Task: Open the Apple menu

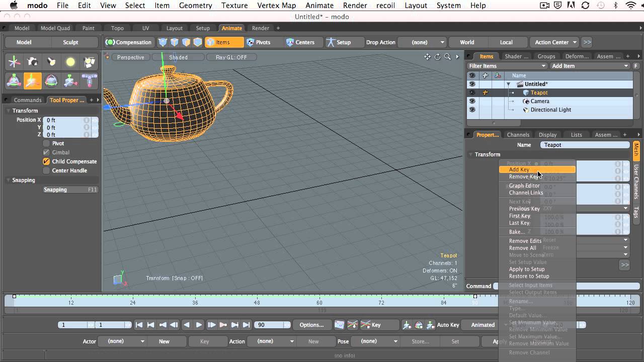Action: coord(14,6)
